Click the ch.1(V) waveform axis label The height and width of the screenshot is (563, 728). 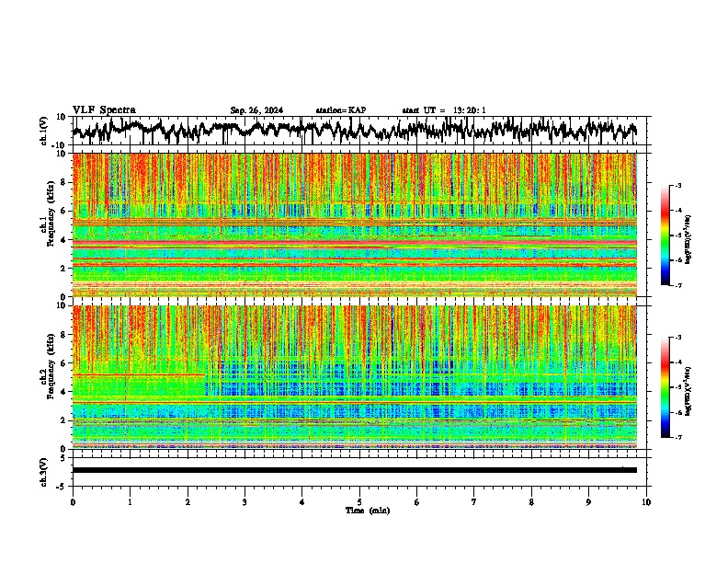(43, 131)
